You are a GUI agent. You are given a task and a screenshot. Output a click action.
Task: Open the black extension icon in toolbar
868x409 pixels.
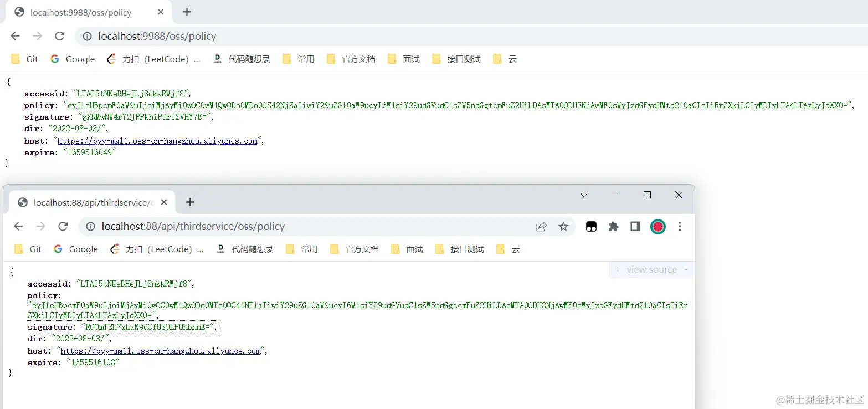[x=591, y=227]
